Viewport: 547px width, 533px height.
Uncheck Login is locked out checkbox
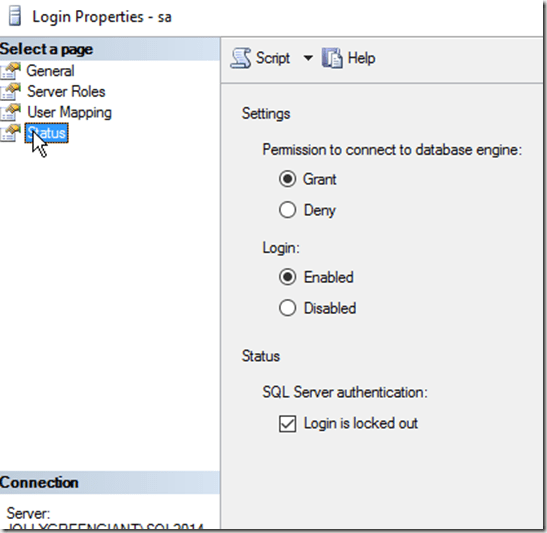click(287, 423)
